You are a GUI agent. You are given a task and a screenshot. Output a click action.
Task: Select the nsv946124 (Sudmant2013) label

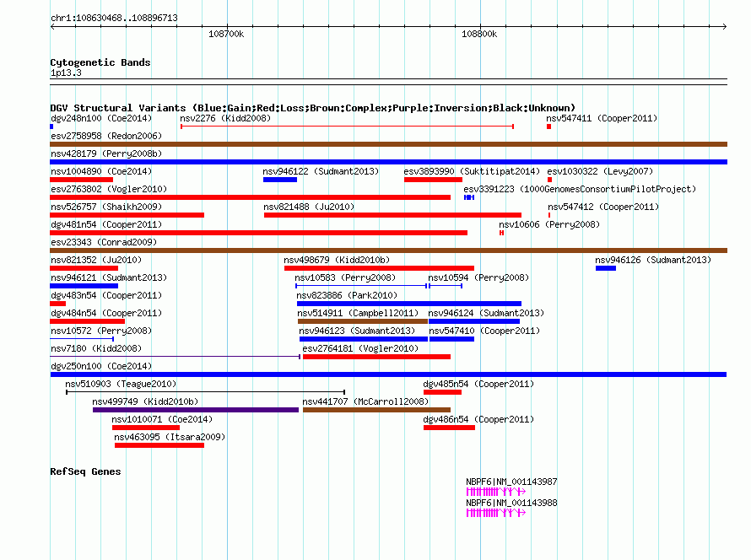point(486,313)
